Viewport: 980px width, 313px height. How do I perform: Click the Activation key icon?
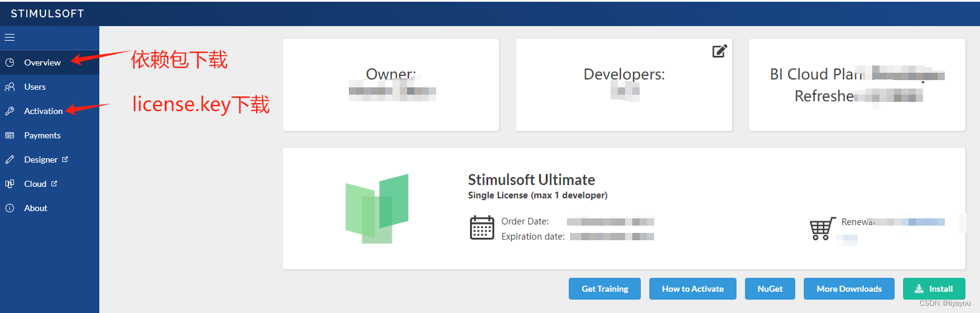[x=10, y=111]
